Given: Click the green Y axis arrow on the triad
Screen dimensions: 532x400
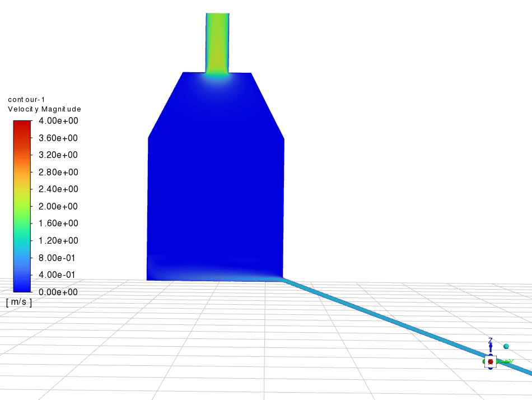Looking at the screenshot, I should tap(507, 362).
